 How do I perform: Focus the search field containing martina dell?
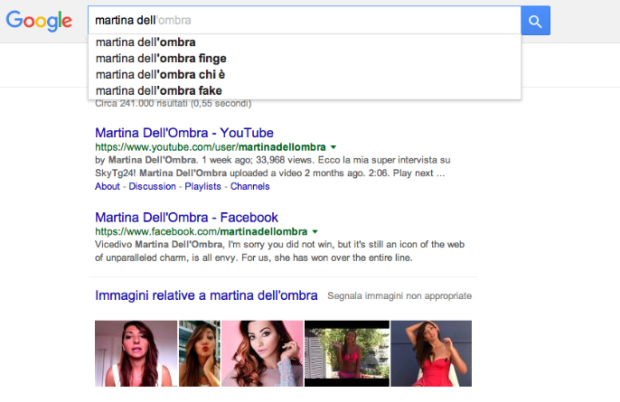304,20
